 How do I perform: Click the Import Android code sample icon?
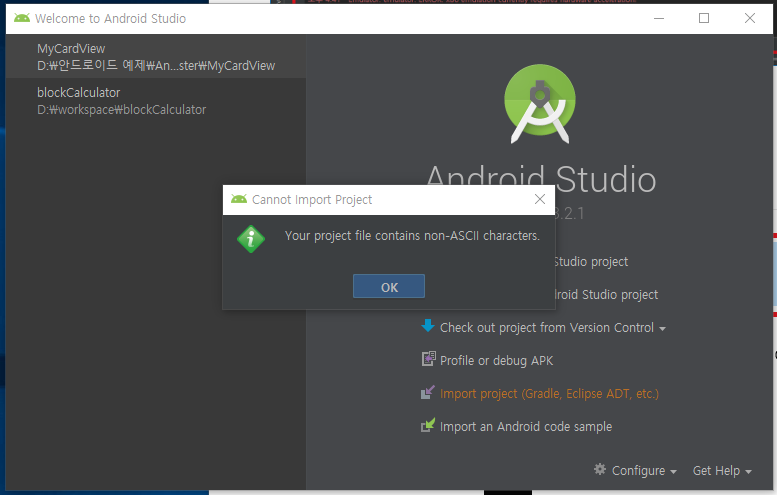point(428,425)
